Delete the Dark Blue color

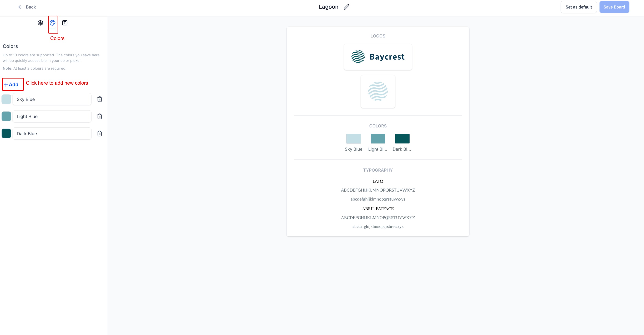[99, 134]
